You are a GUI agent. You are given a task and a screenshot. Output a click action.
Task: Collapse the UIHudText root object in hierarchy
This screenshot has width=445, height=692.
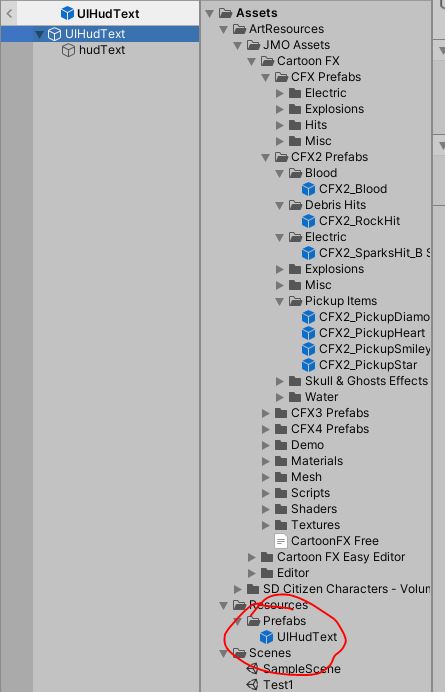40,34
